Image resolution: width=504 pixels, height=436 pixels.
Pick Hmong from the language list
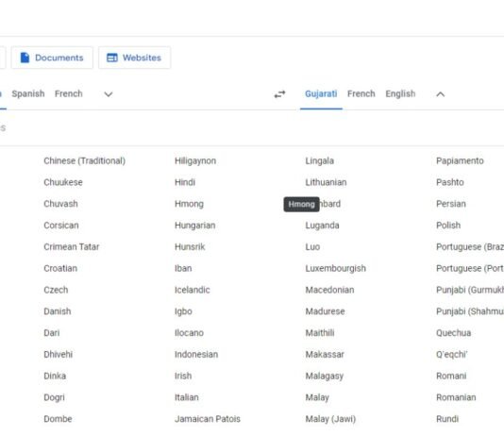click(189, 204)
